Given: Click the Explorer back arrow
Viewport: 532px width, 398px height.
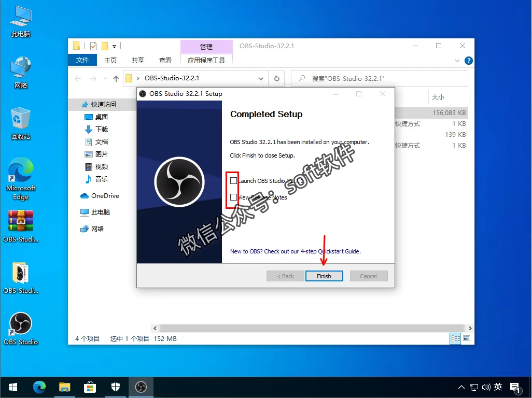Looking at the screenshot, I should pos(78,79).
